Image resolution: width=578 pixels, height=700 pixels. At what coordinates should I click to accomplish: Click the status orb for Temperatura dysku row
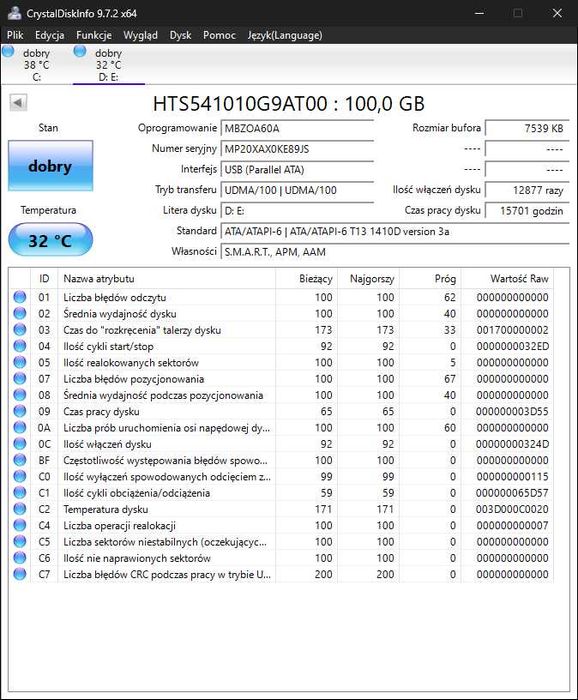(20, 509)
